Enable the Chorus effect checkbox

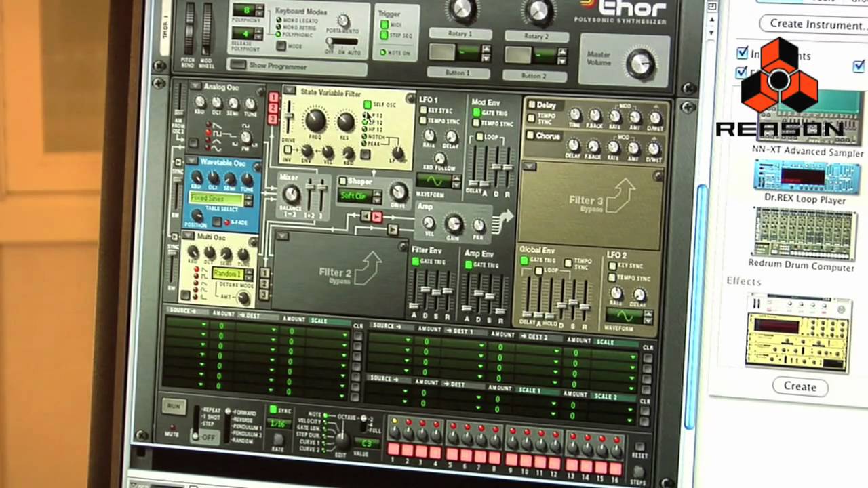[531, 135]
